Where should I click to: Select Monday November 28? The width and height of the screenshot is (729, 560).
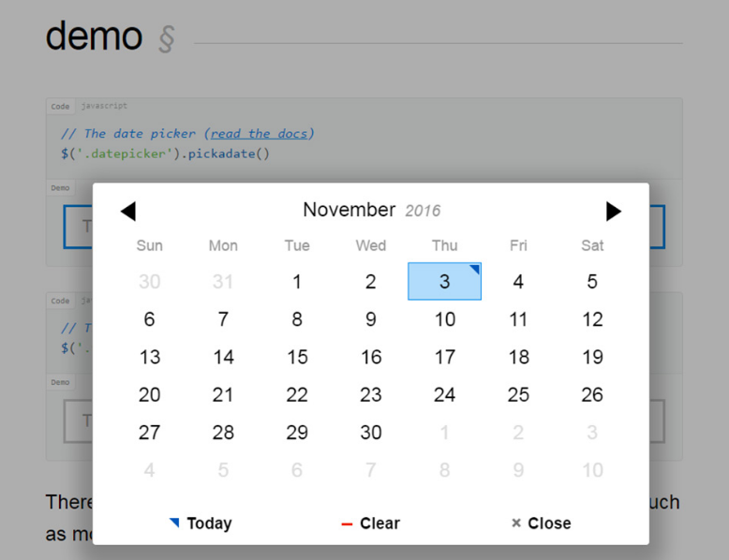[x=223, y=432]
